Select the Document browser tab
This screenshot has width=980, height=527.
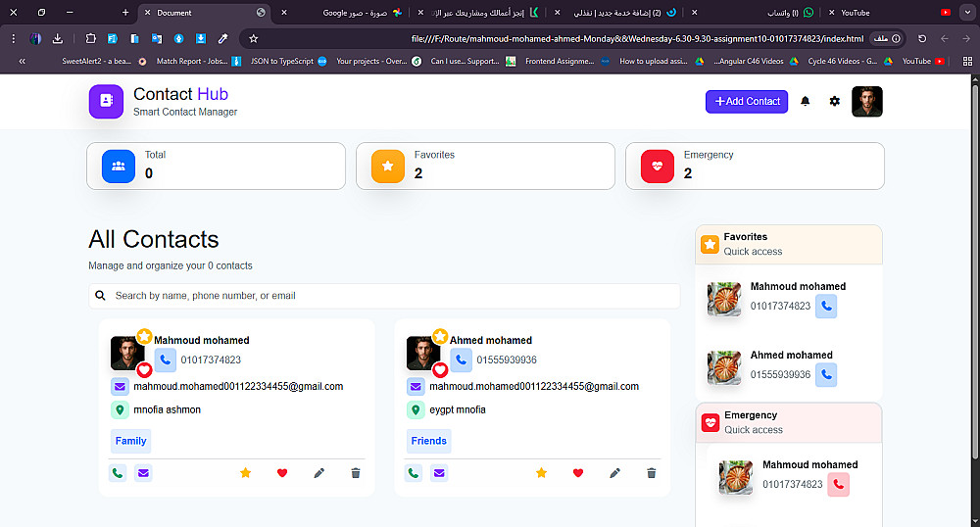pos(205,13)
